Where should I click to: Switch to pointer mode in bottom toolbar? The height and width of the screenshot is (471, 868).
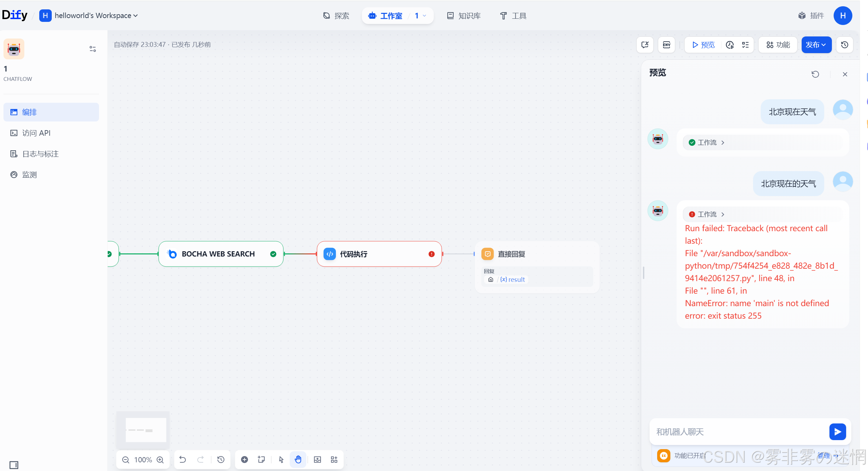(x=281, y=460)
